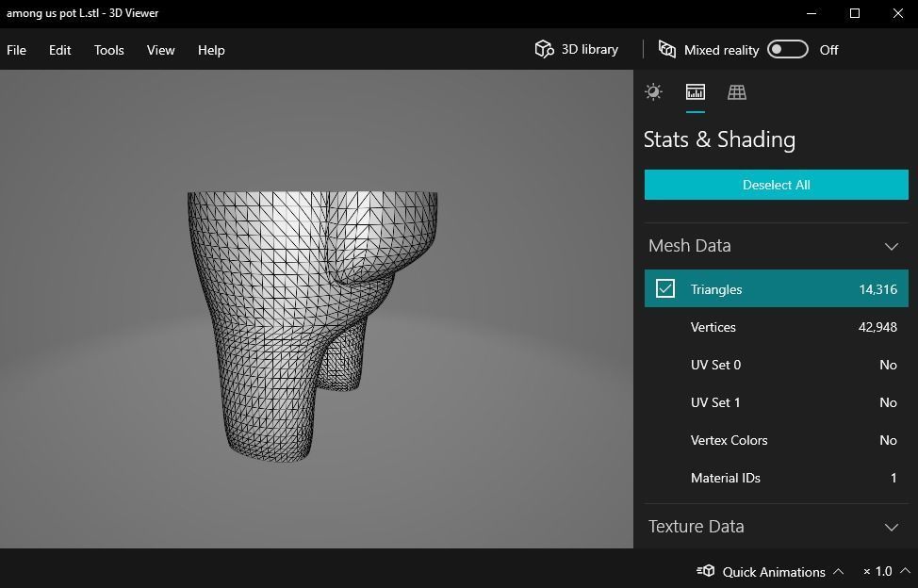The width and height of the screenshot is (918, 588).
Task: Click the Mesh Data heading
Action: tap(690, 246)
